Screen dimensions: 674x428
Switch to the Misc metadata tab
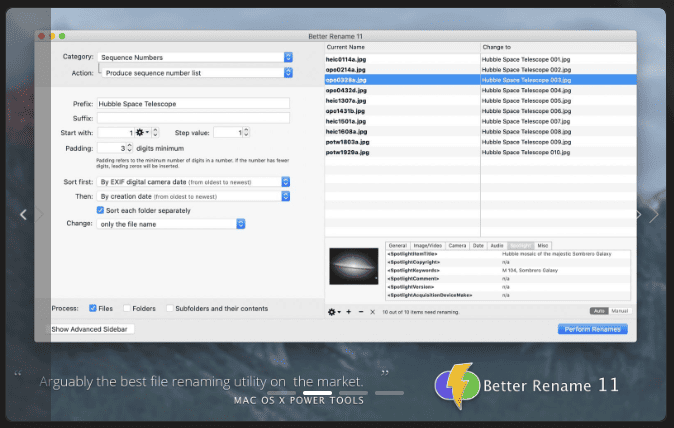point(543,245)
